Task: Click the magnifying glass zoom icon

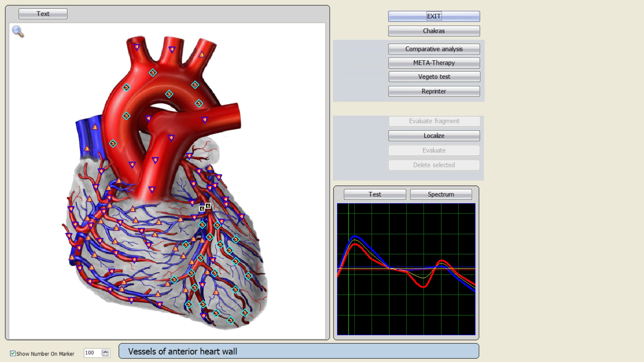Action: point(18,32)
